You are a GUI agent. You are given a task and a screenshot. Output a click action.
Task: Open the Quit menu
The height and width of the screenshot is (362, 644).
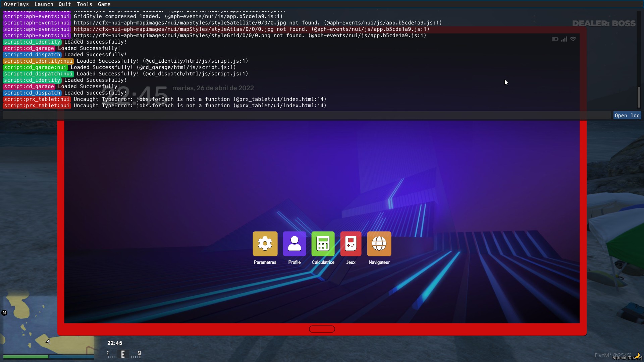pos(65,4)
